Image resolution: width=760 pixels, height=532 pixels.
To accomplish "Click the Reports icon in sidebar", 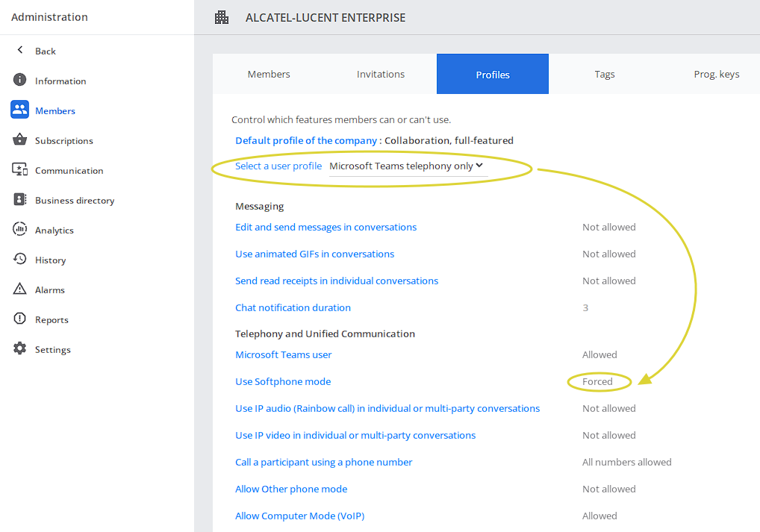I will 20,319.
